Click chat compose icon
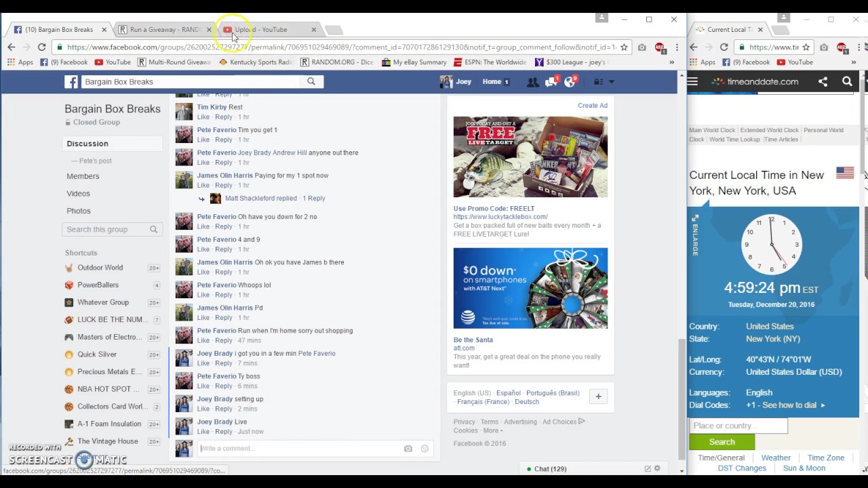 [648, 468]
